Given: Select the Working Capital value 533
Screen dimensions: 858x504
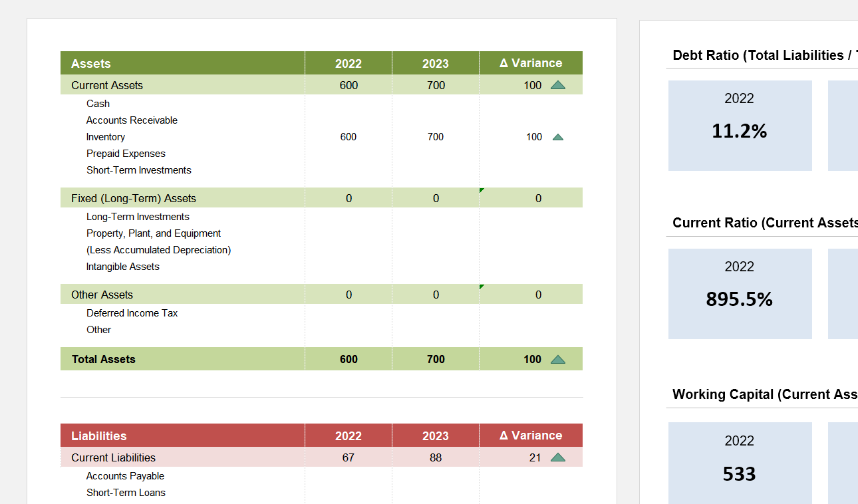Looking at the screenshot, I should [740, 473].
